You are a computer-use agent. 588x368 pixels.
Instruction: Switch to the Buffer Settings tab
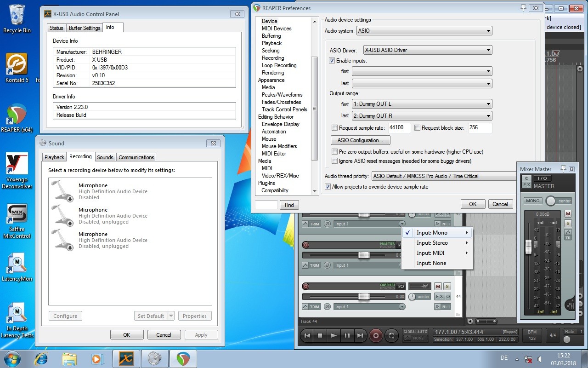point(85,28)
